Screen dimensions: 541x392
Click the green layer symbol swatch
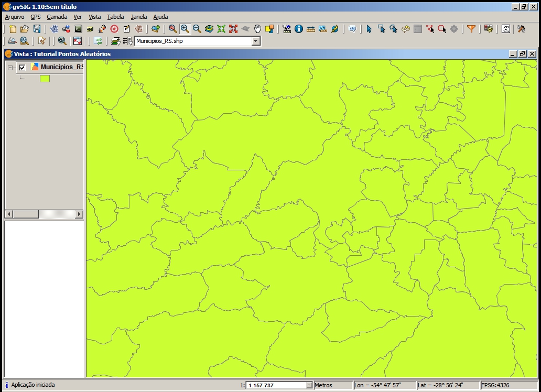pos(45,79)
